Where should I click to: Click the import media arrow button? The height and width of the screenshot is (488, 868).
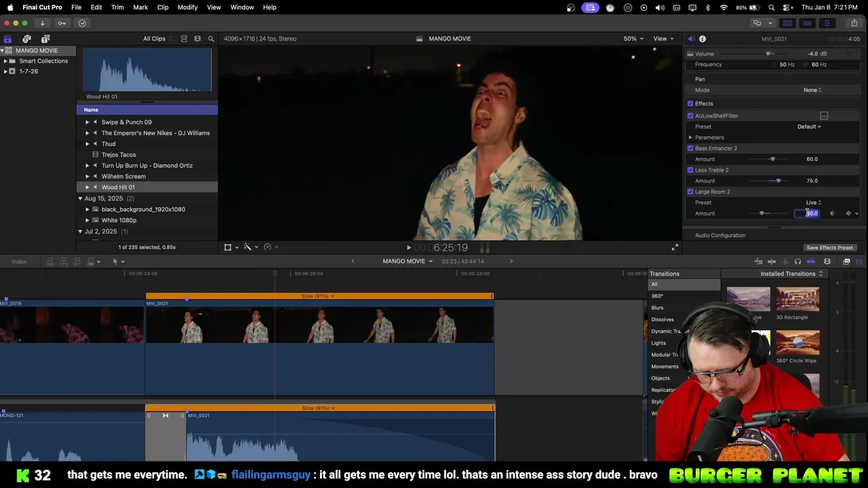(x=42, y=23)
